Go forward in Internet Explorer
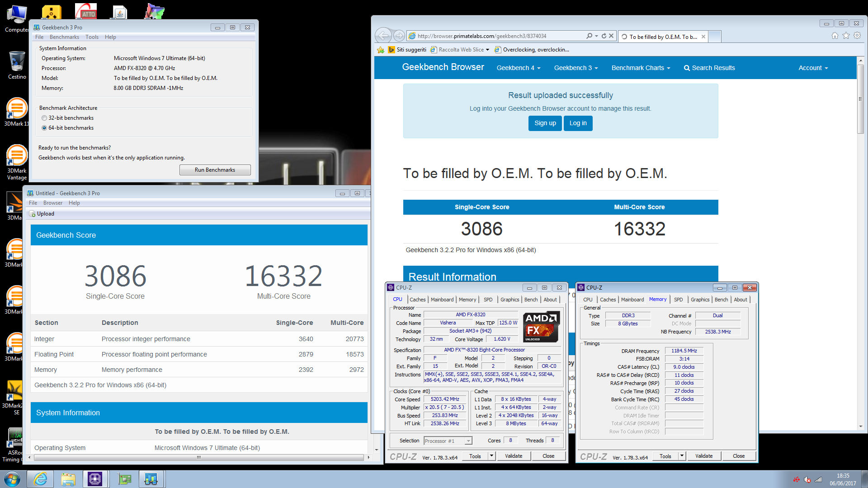 tap(399, 36)
